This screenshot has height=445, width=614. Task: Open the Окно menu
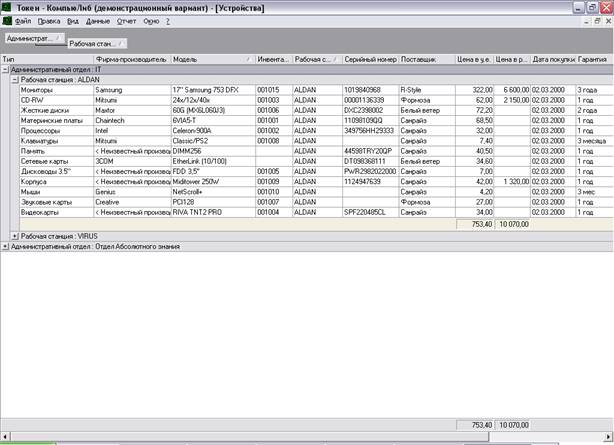pos(151,20)
